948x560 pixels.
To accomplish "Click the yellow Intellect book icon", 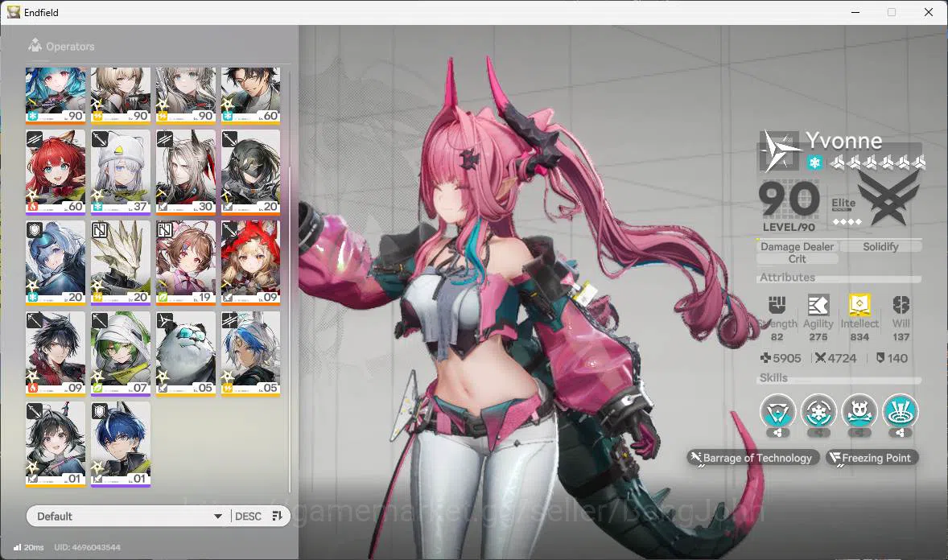I will 859,306.
